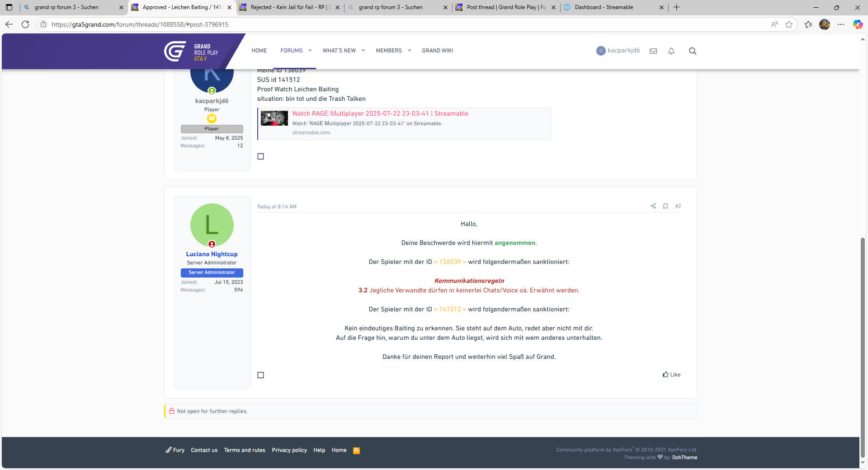This screenshot has height=470, width=868.
Task: Tick the checkbox under kacparkjdö's post
Action: tap(261, 156)
